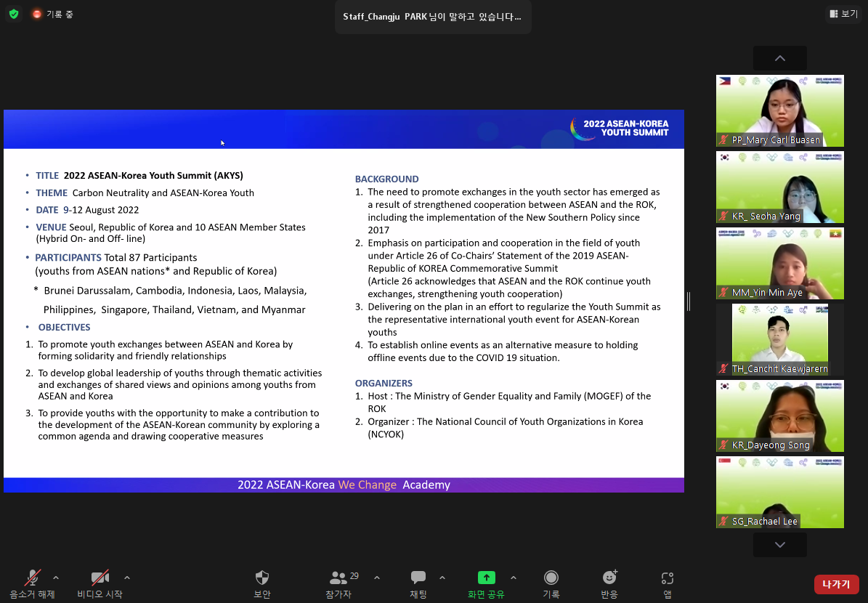Open the View menu at top right

[843, 14]
